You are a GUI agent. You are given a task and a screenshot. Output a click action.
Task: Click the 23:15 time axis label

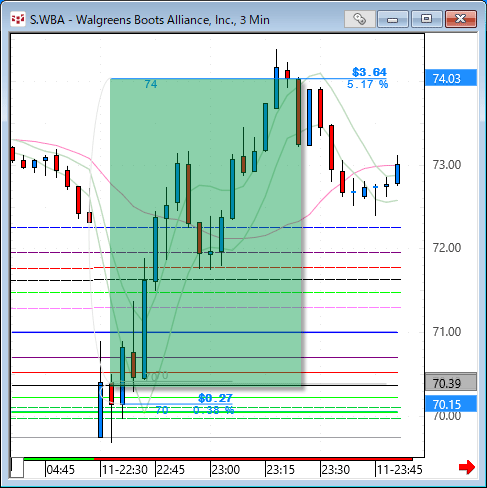coord(281,470)
